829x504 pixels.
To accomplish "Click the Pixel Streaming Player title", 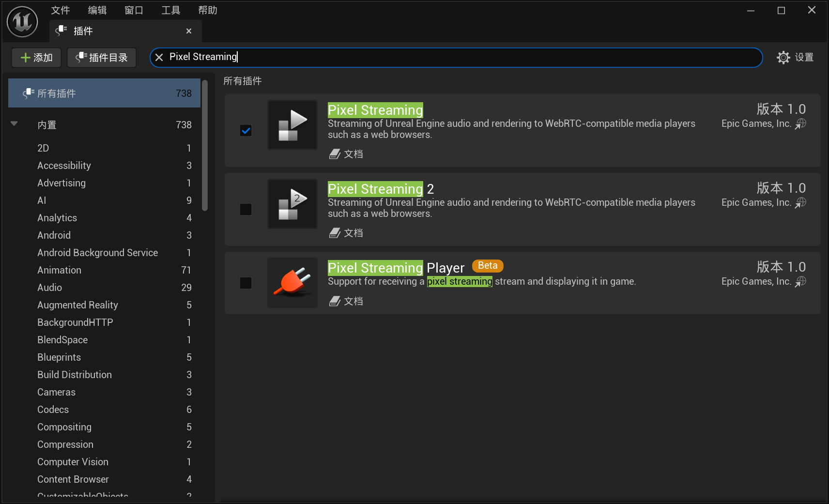I will tap(396, 268).
